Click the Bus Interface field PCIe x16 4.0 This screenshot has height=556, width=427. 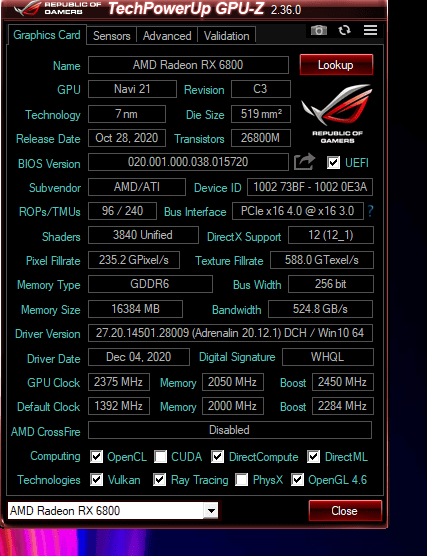pos(298,211)
